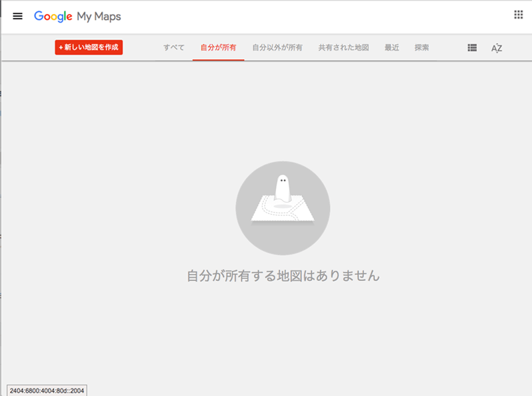Click the IP address status tooltip
The height and width of the screenshot is (396, 532).
coord(47,390)
